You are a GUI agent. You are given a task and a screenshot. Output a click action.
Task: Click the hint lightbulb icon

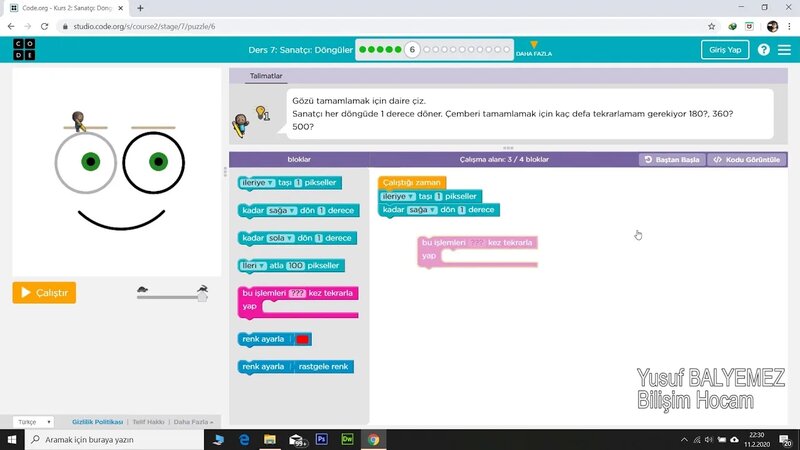tap(262, 113)
